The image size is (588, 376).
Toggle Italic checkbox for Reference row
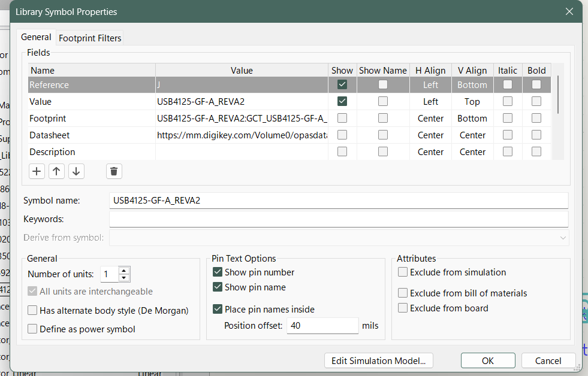(x=508, y=85)
